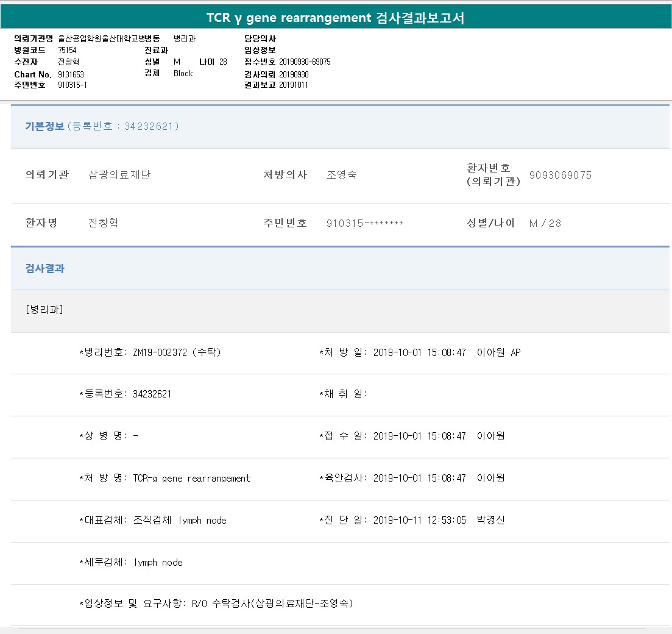Click the 처방일 date 2019-10-01 row
The width and height of the screenshot is (672, 634).
tap(419, 352)
